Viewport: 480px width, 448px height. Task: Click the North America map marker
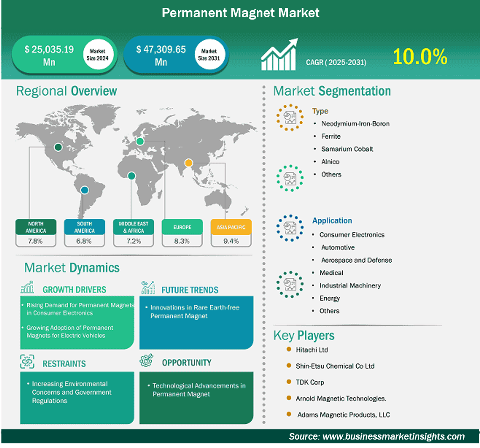click(x=58, y=147)
